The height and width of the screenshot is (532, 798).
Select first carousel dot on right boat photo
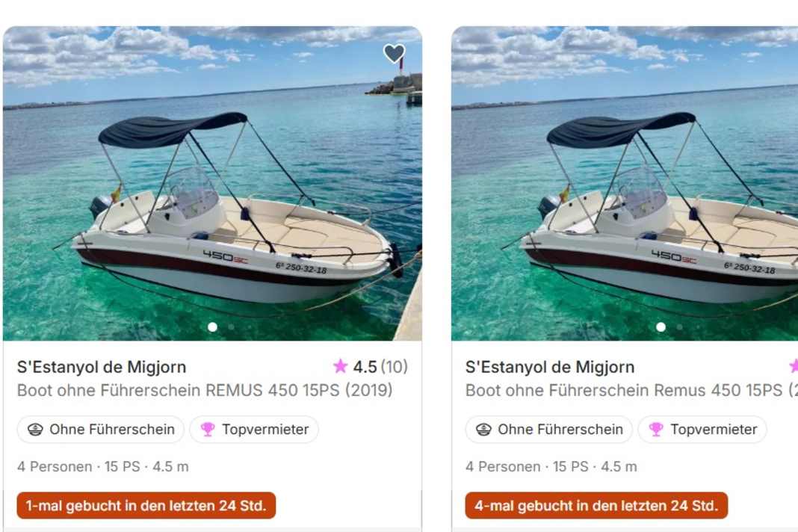pyautogui.click(x=661, y=327)
